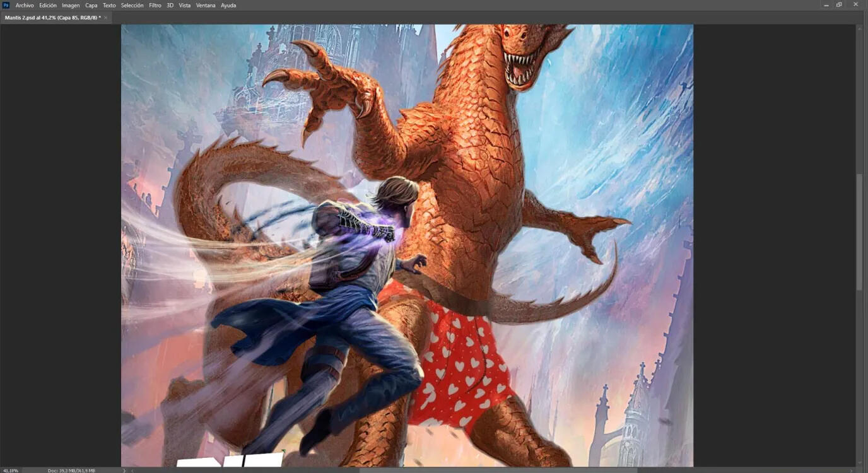Screen dimensions: 868x473
Task: Open the Texto menu
Action: click(109, 5)
